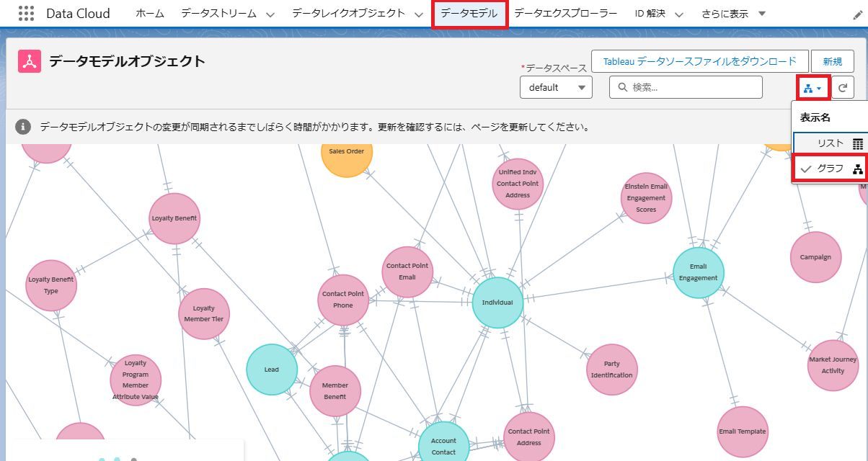Select Loyalty Program Member Attribute Value node
Viewport: 868px width, 461px height.
point(136,380)
